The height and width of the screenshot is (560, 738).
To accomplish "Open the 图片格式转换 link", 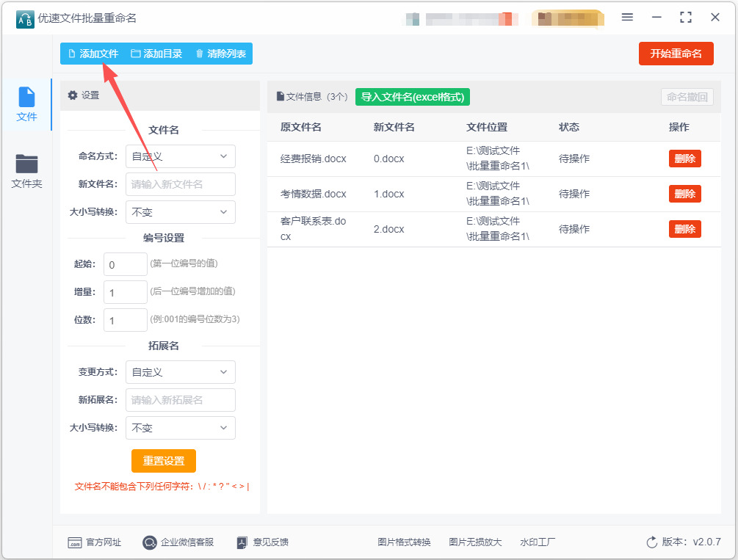I will (404, 542).
